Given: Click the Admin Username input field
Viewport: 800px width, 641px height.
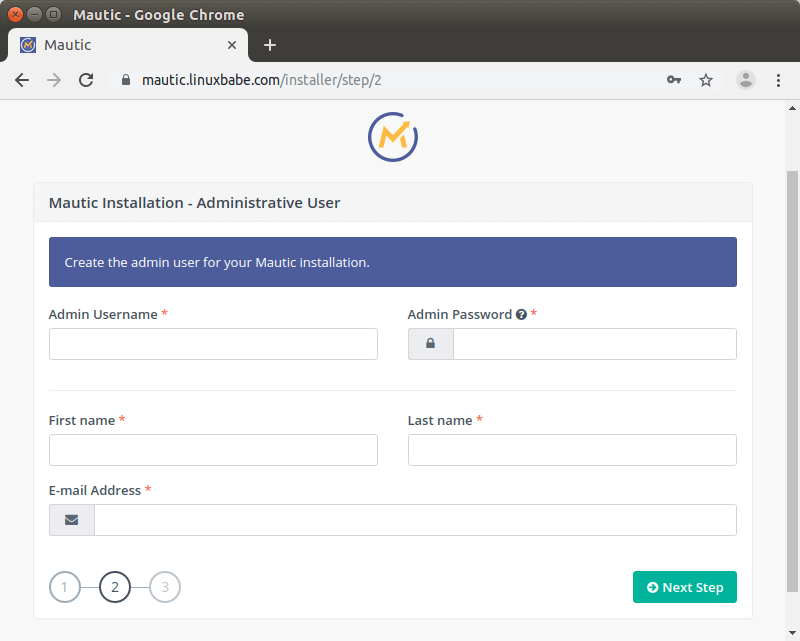Looking at the screenshot, I should (x=213, y=344).
